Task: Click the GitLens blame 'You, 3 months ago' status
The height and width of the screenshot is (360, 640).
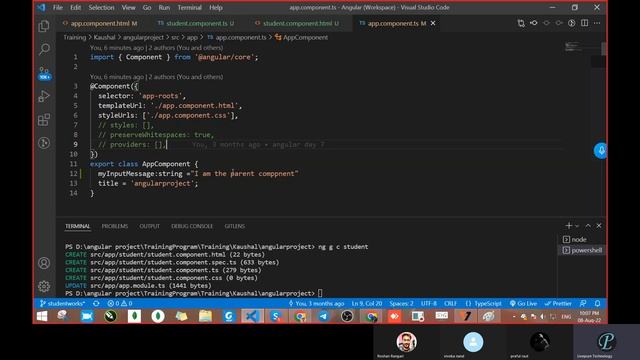Action: (x=316, y=303)
